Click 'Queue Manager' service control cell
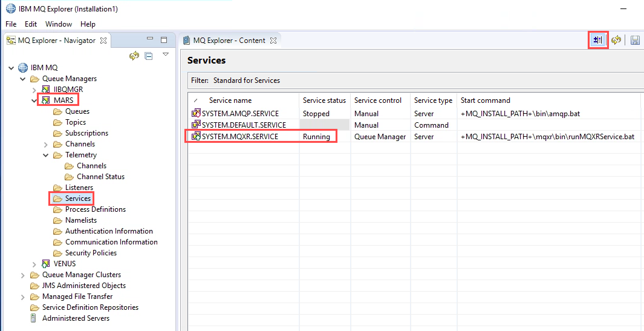 click(x=380, y=137)
